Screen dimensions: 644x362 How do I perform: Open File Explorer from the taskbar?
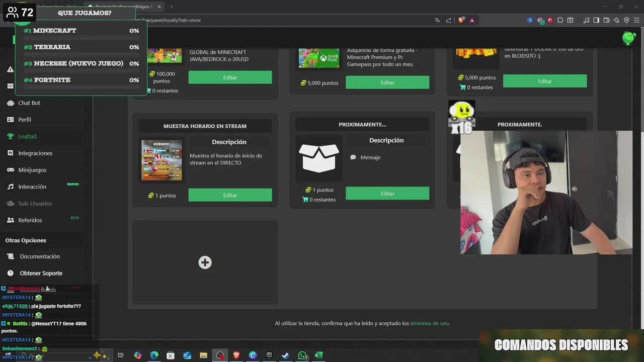coord(203,355)
